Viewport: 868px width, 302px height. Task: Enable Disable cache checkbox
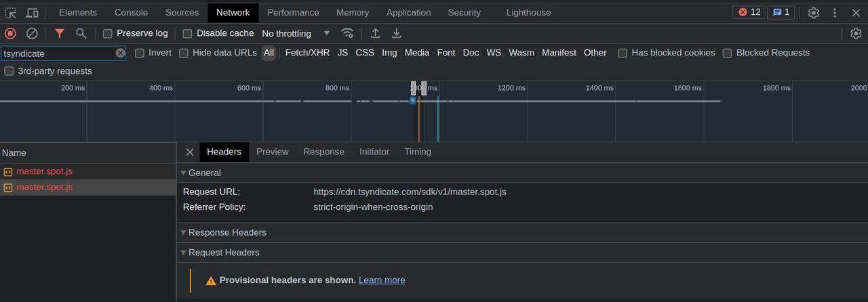(188, 33)
